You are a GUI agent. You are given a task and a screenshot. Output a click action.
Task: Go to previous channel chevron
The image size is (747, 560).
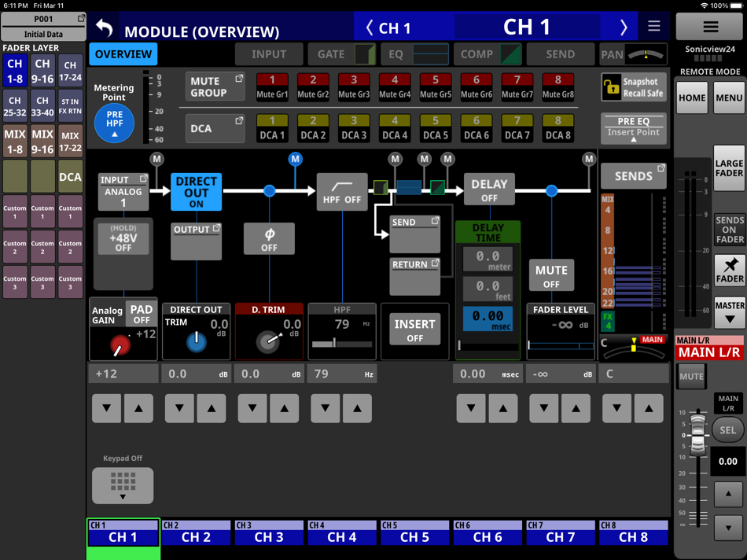tap(370, 28)
